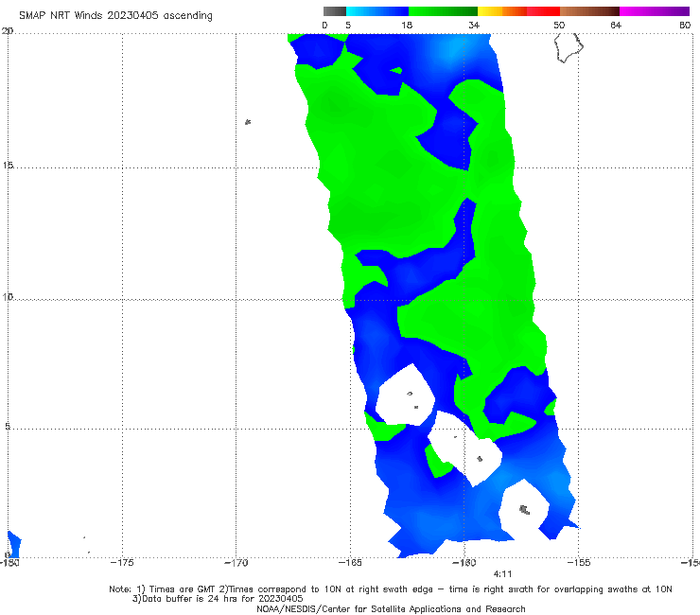
Task: Click the yellow-orange segment of the color bar
Action: click(502, 11)
